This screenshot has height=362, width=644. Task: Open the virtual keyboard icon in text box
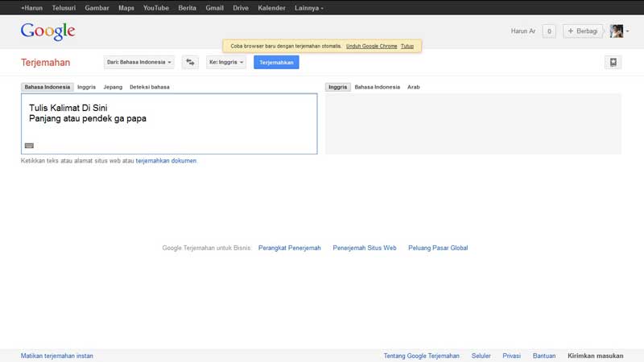[x=29, y=146]
